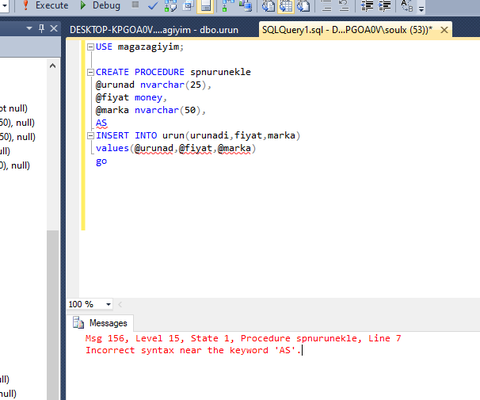Click the Object Explorer vertical scrollbar thumb
This screenshot has height=400, width=480.
[x=53, y=315]
